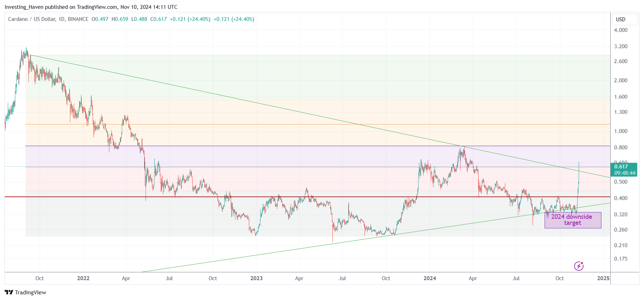The width and height of the screenshot is (644, 300).
Task: Click the high value H0.659
Action: pos(120,19)
